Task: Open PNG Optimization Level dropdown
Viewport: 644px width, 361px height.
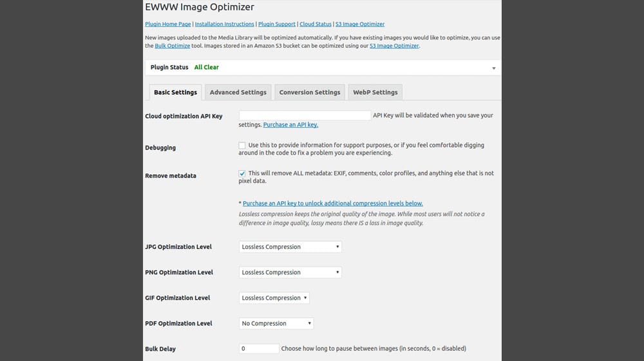Action: pos(290,273)
